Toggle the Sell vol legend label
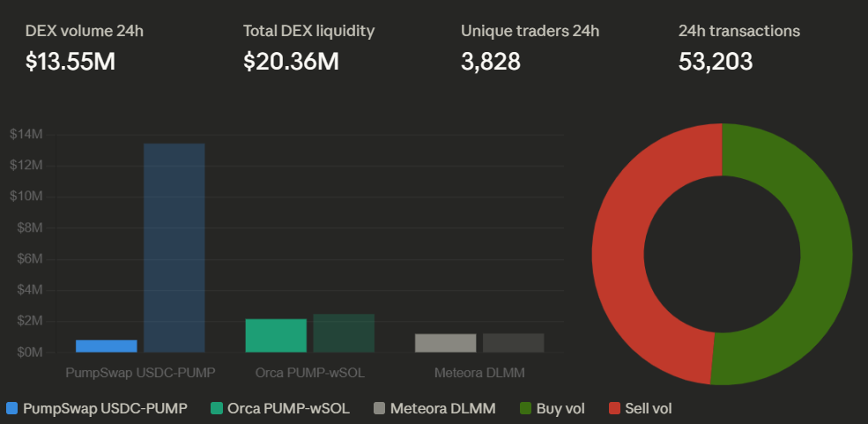 649,409
